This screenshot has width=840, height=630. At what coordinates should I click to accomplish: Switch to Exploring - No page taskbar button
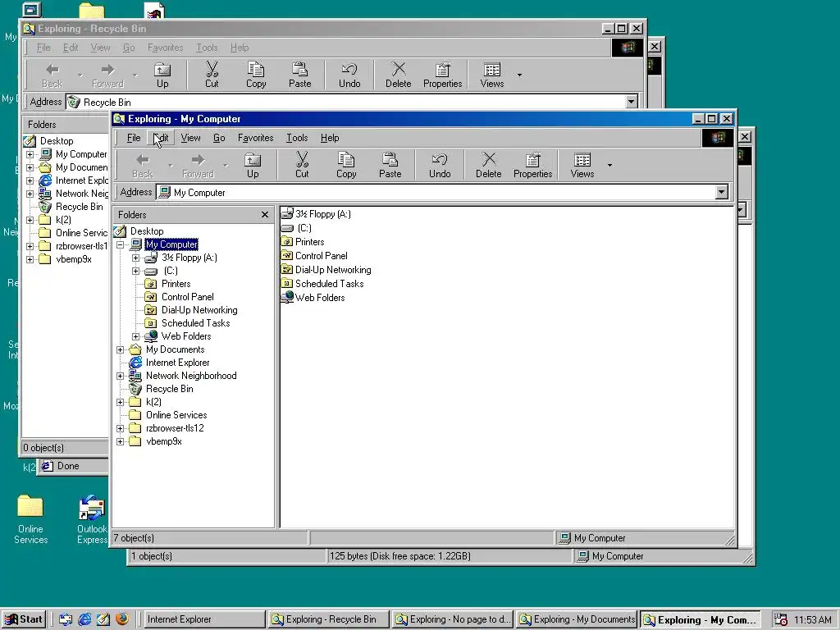click(453, 619)
